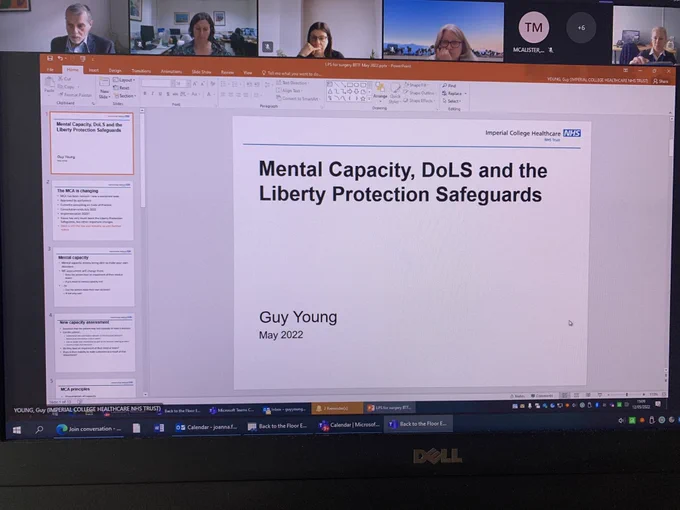
Task: Click Copy in the Clipboard group
Action: 66,87
